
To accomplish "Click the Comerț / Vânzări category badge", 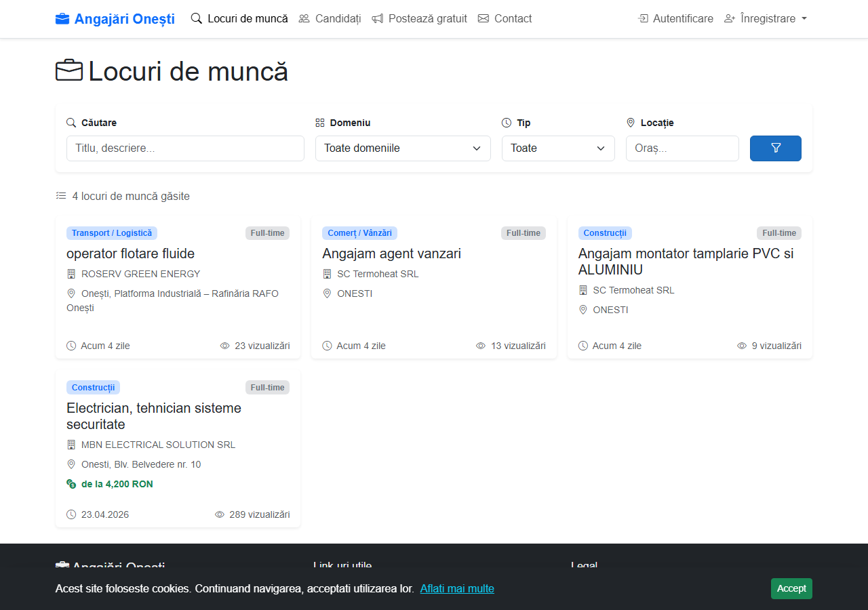I will [359, 233].
